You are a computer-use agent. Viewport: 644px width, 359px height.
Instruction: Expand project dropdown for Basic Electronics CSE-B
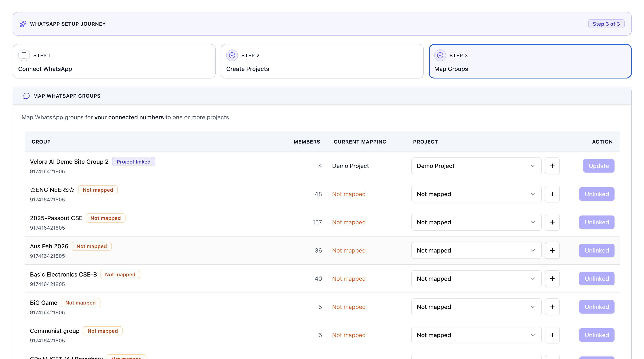pyautogui.click(x=476, y=279)
